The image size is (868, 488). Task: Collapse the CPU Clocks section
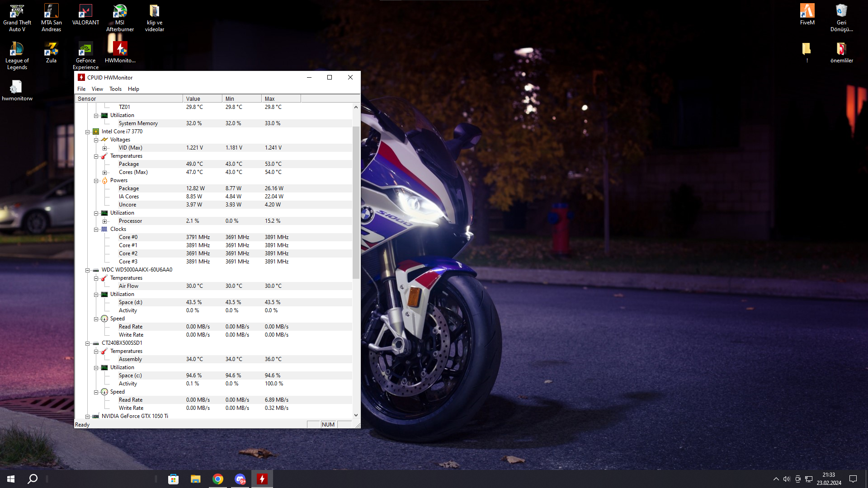point(96,230)
